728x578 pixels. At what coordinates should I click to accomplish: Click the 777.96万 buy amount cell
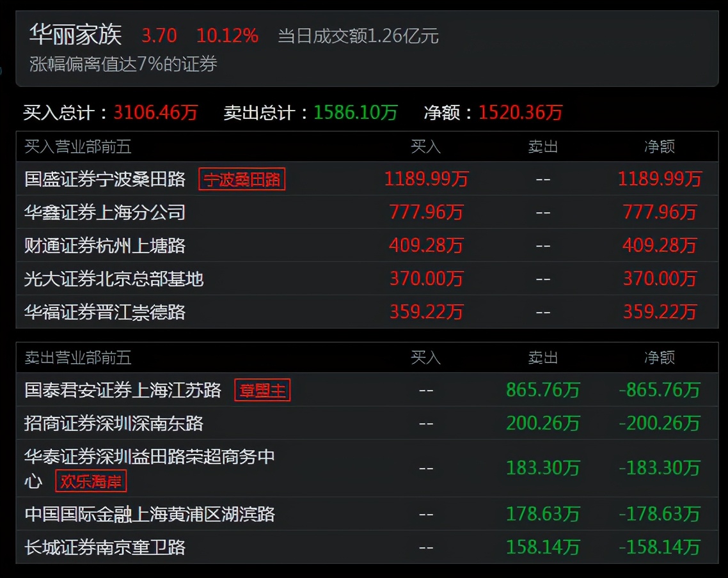coord(426,212)
